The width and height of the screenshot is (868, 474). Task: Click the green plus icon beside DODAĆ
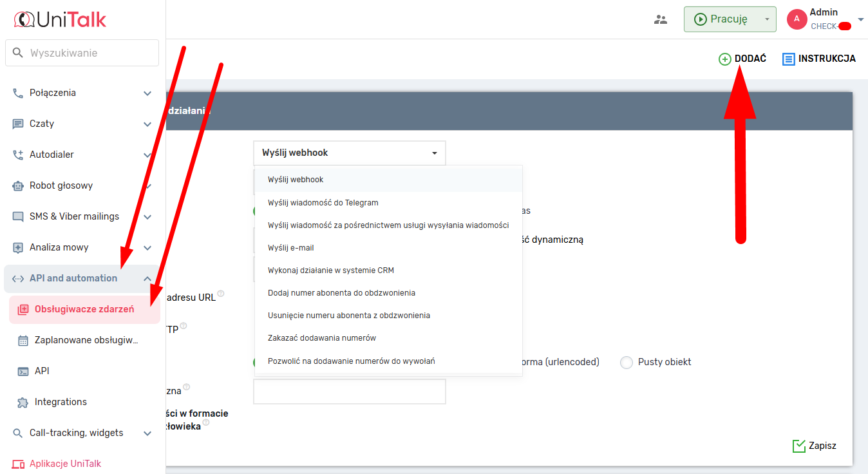coord(725,59)
